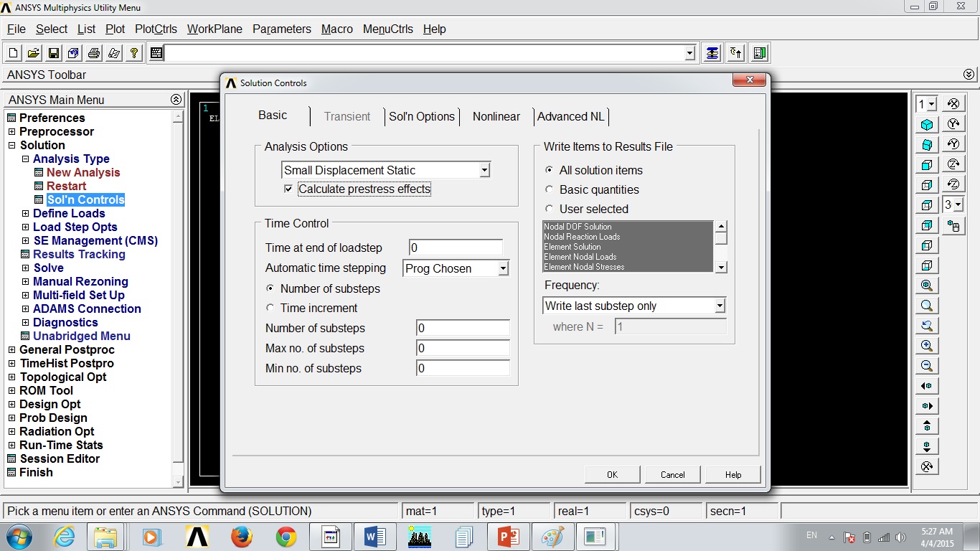980x551 pixels.
Task: Click the Zoom In magnifier icon
Action: click(927, 346)
